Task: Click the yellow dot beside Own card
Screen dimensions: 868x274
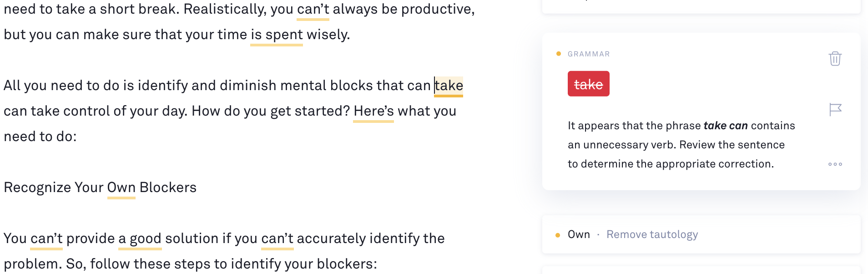Action: click(558, 235)
